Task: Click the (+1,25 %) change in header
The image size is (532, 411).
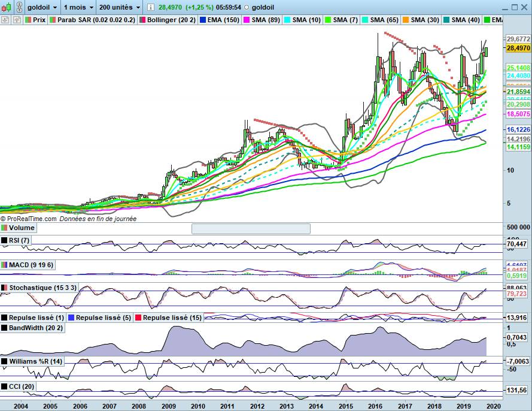Action: [199, 7]
